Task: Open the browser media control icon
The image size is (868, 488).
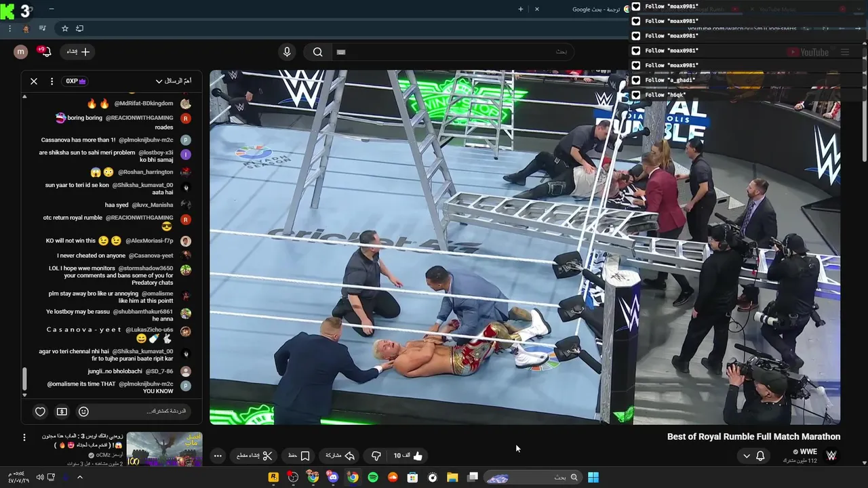Action: click(42, 28)
